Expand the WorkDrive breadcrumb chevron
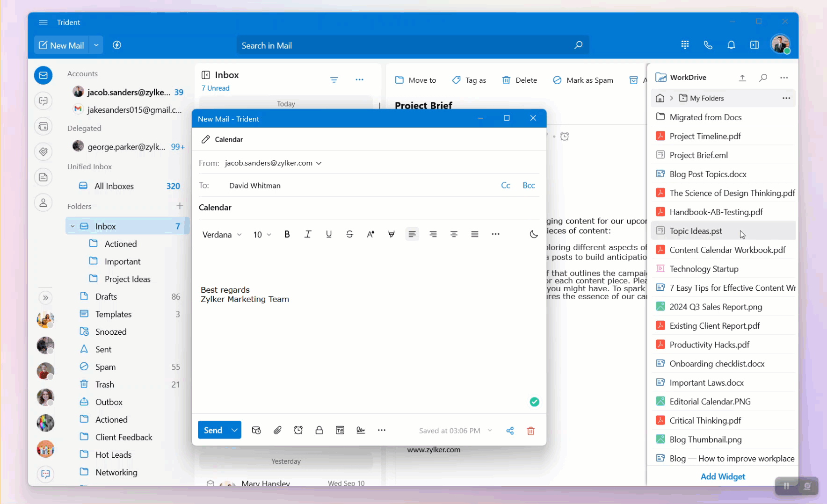This screenshot has height=504, width=827. 672,98
